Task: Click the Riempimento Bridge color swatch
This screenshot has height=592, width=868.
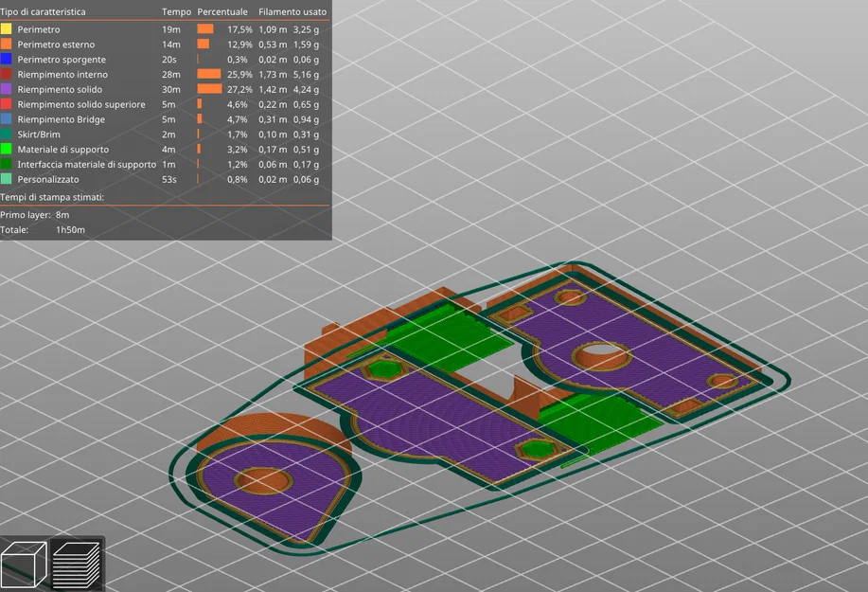Action: coord(6,118)
